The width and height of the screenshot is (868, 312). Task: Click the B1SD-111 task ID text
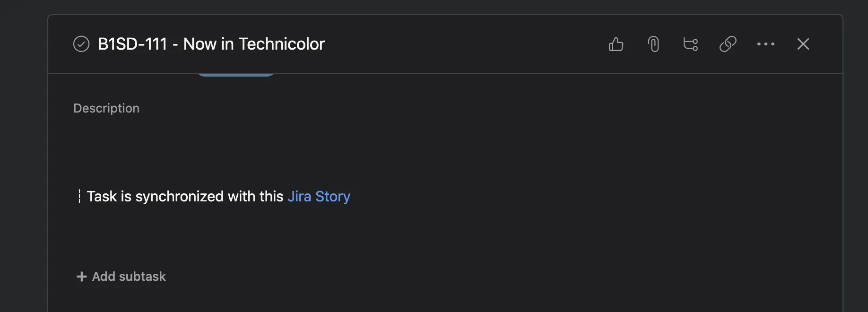click(132, 44)
